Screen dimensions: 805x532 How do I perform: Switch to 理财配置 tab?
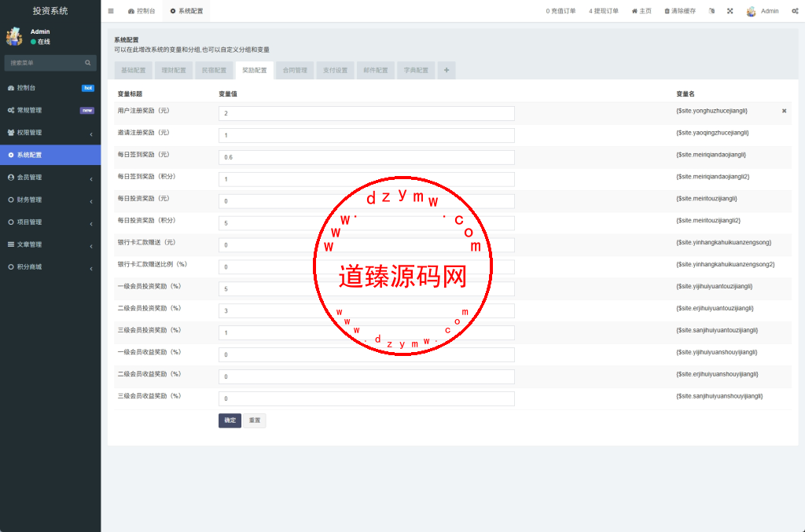(174, 70)
